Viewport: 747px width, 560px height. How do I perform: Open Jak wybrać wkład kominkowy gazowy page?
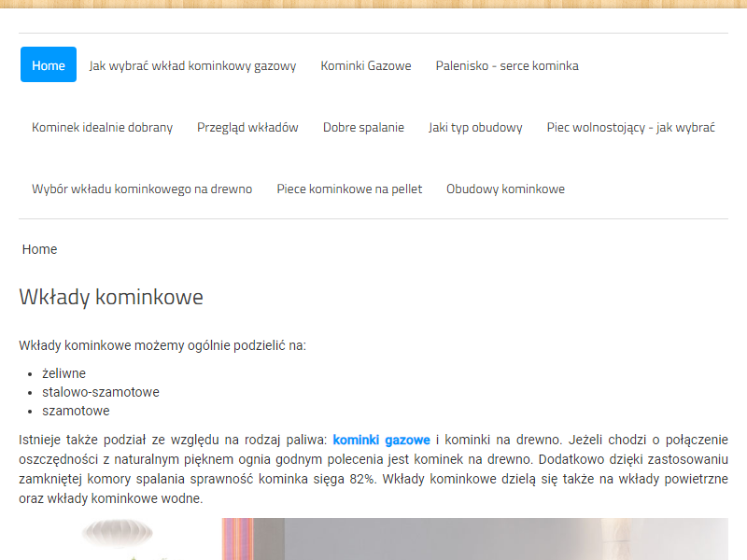tap(192, 65)
